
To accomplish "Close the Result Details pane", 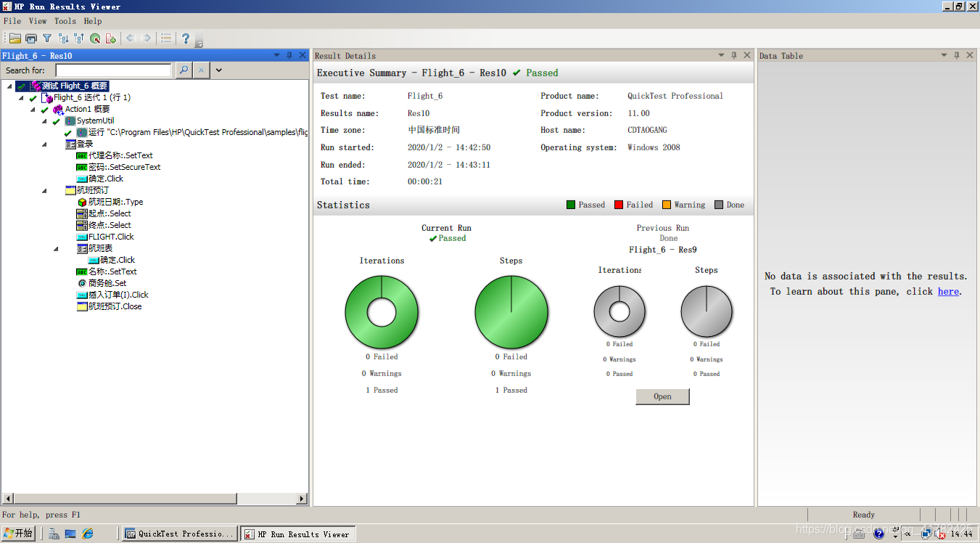I will [746, 55].
